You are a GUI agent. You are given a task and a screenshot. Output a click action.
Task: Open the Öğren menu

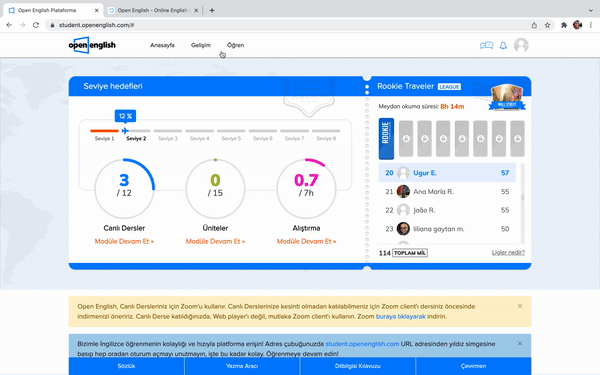[235, 45]
